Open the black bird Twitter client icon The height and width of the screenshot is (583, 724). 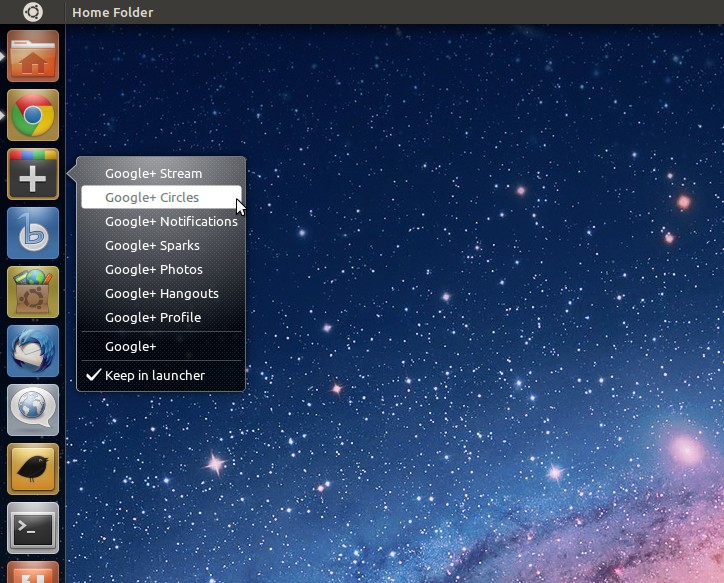(x=33, y=469)
